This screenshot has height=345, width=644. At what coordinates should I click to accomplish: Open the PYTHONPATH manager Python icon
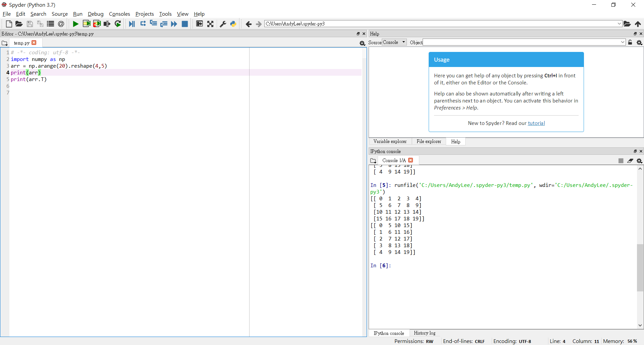click(x=233, y=24)
